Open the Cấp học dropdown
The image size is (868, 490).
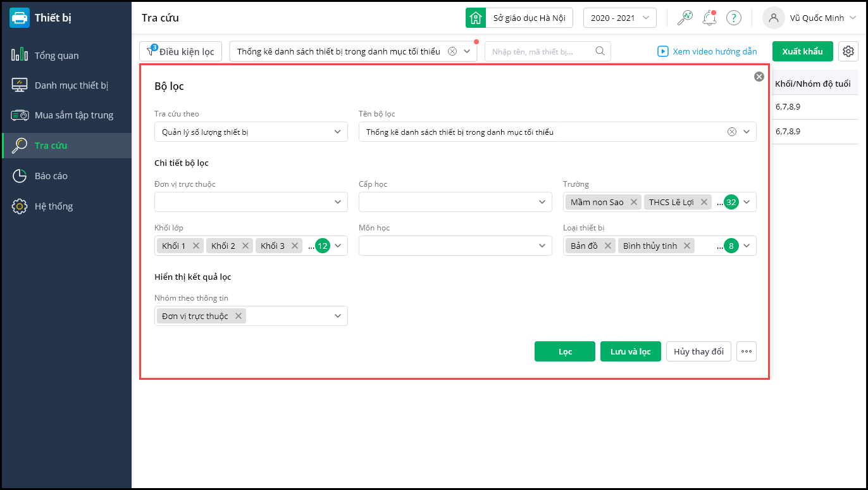(456, 202)
